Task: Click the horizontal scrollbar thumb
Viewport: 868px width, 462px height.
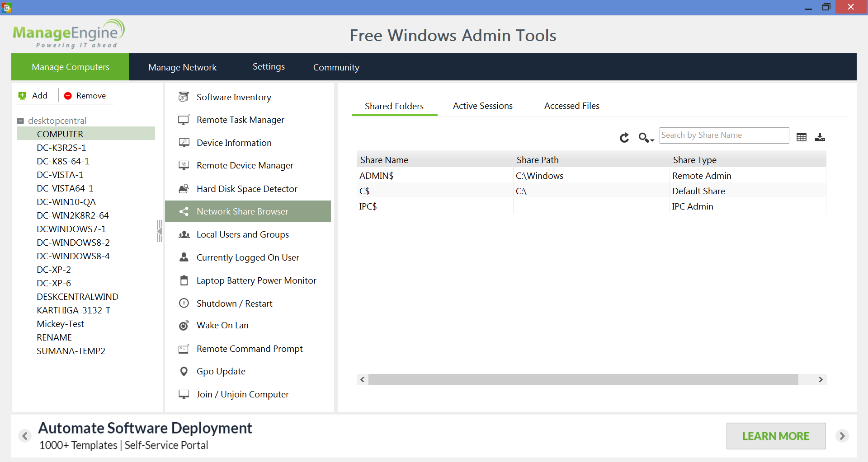Action: pyautogui.click(x=583, y=379)
